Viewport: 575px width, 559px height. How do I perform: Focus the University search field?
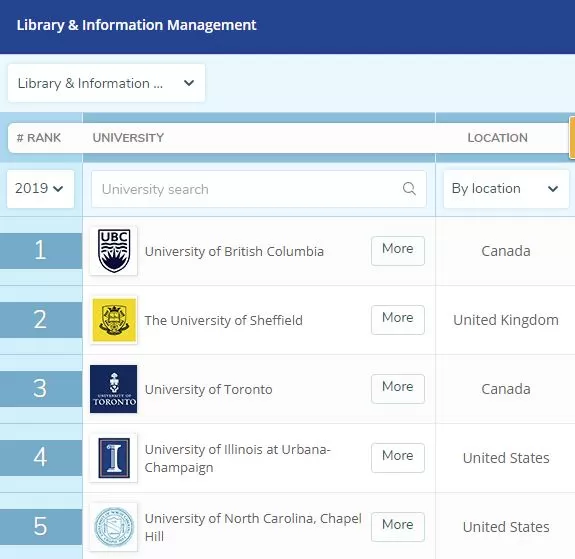point(259,189)
